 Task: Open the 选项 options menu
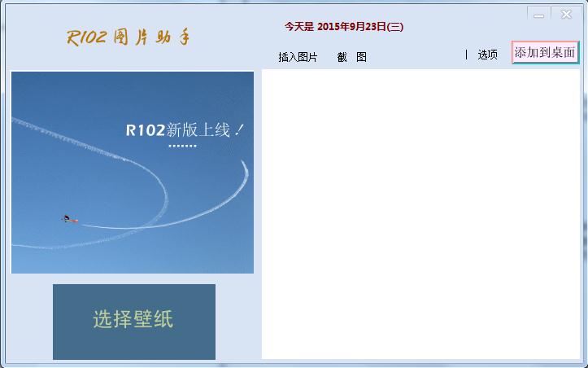pos(487,55)
